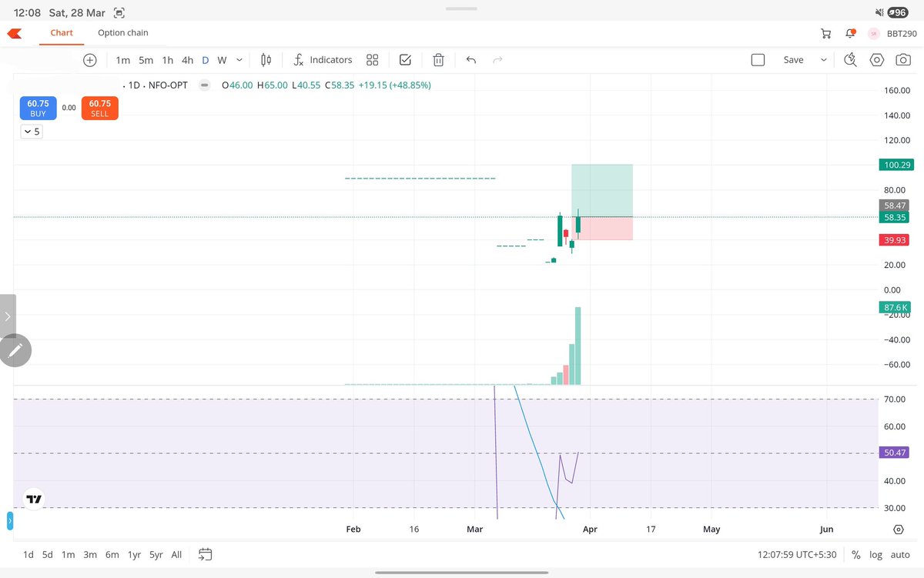Image resolution: width=924 pixels, height=578 pixels.
Task: Select the 1m date range in bottom bar
Action: pyautogui.click(x=69, y=555)
